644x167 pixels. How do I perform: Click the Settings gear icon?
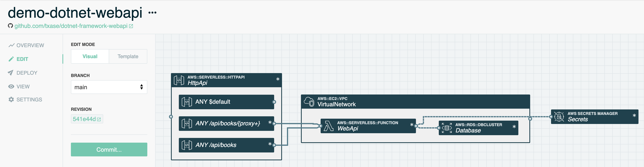11,99
